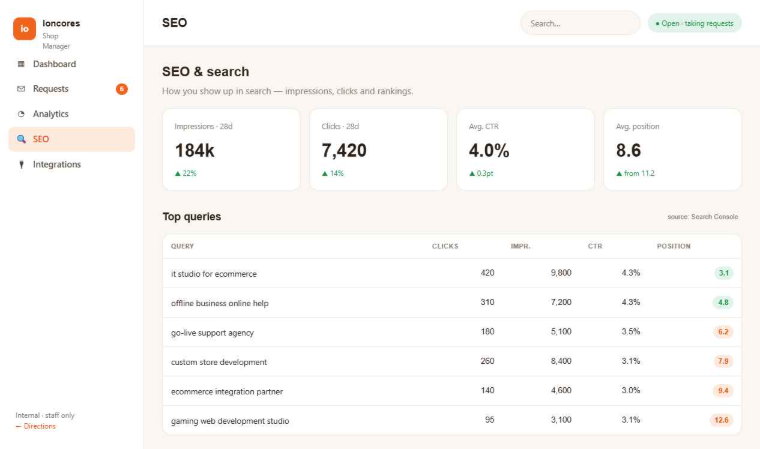Click the 'source: Search Console' label
Viewport: 760px width, 449px height.
(x=702, y=217)
